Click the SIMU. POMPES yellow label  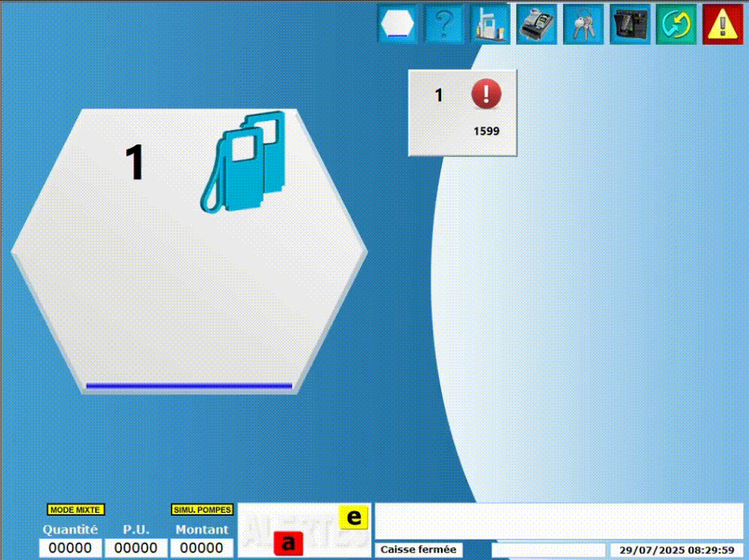pos(202,510)
